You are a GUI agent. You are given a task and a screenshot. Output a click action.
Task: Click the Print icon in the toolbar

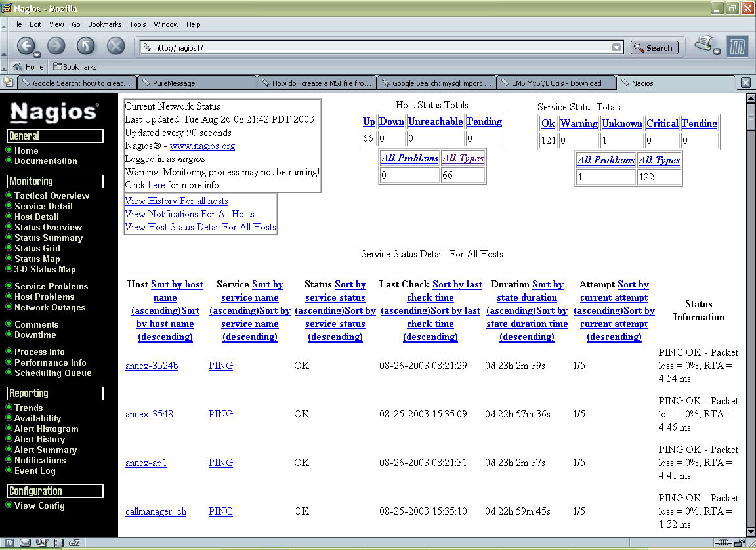tap(703, 43)
